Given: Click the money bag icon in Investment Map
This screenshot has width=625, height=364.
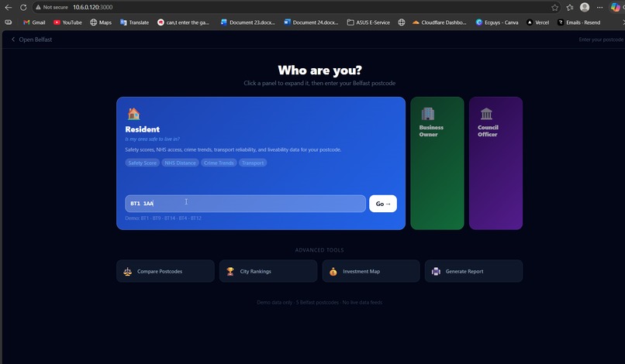Looking at the screenshot, I should coord(333,272).
